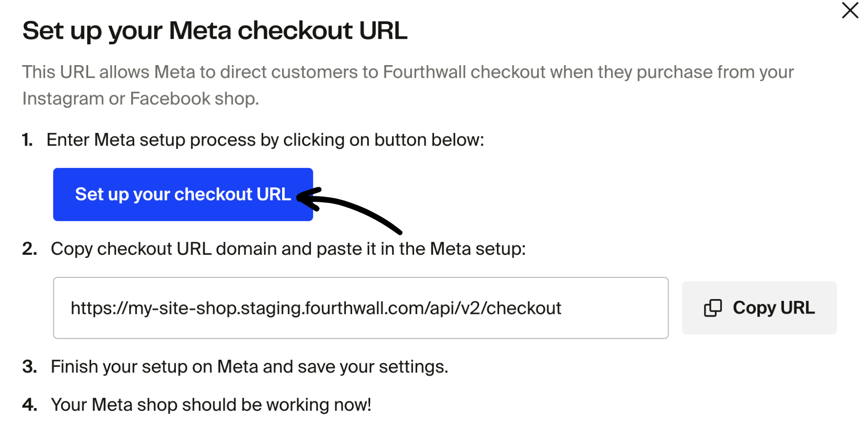Click the numbered label 1 in the list
This screenshot has width=868, height=428.
(27, 139)
